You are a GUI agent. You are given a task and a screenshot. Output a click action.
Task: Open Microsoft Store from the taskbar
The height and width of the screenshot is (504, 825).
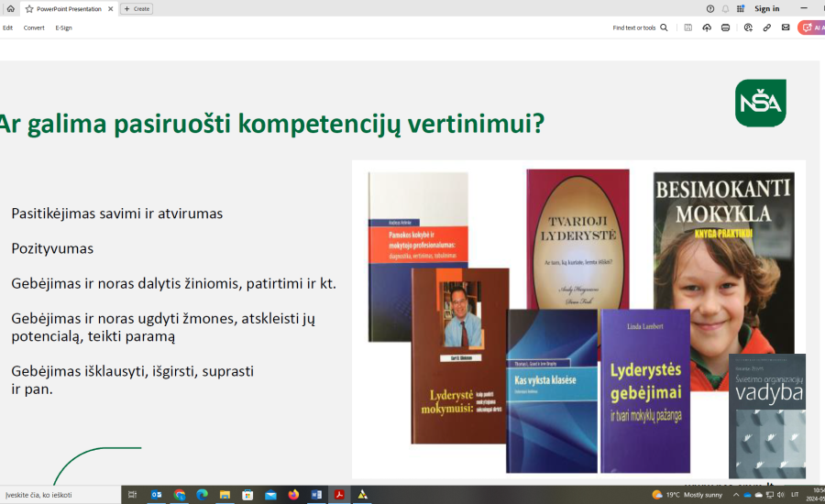click(x=247, y=495)
